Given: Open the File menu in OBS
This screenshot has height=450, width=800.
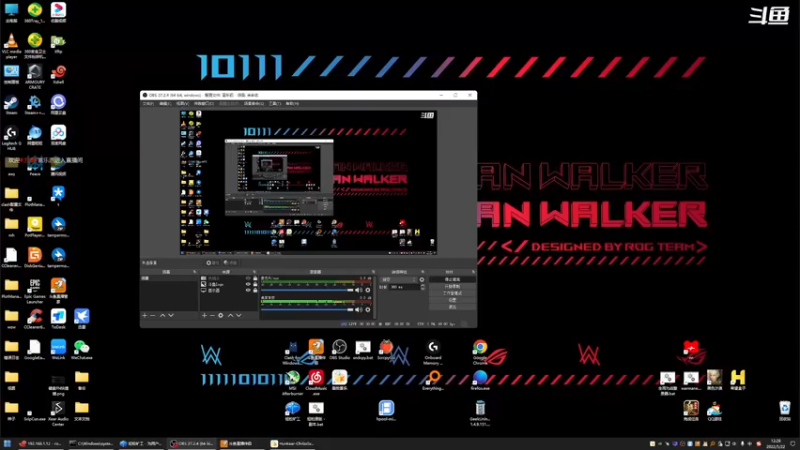Looking at the screenshot, I should [x=148, y=104].
